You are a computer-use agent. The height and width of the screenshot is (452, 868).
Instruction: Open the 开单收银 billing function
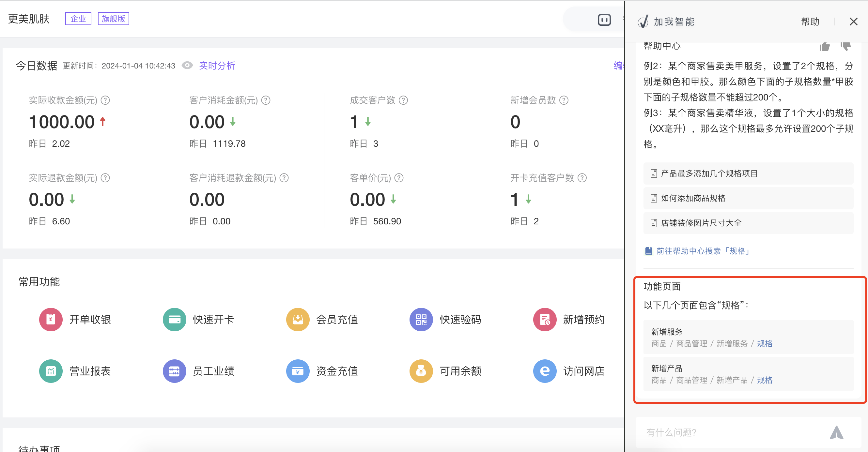[75, 319]
